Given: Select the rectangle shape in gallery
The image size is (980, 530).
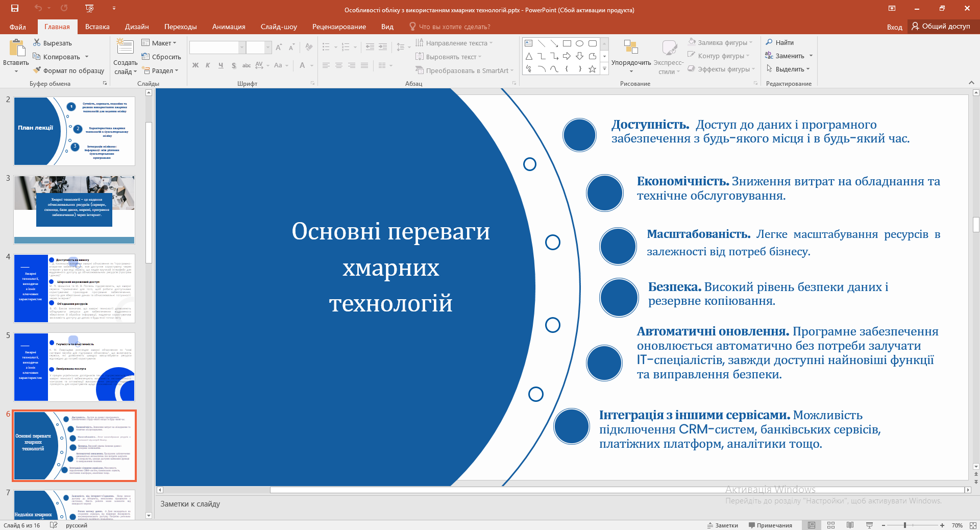Looking at the screenshot, I should coord(567,43).
